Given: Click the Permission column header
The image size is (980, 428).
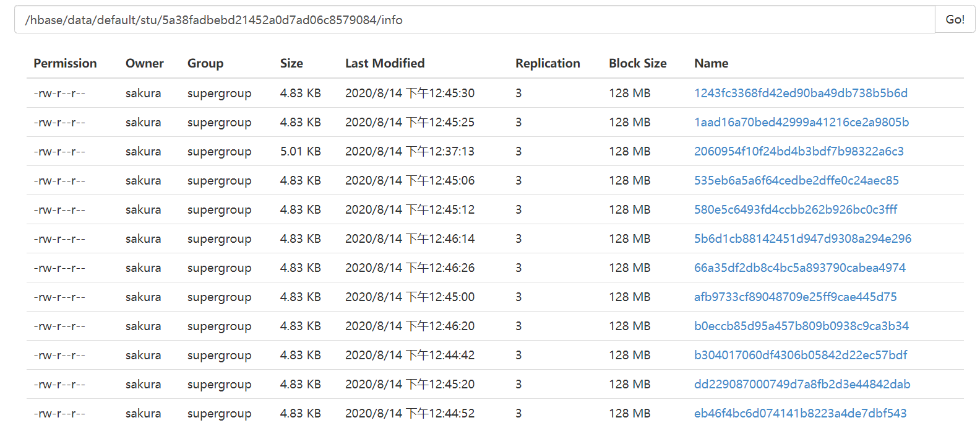Looking at the screenshot, I should click(x=65, y=63).
